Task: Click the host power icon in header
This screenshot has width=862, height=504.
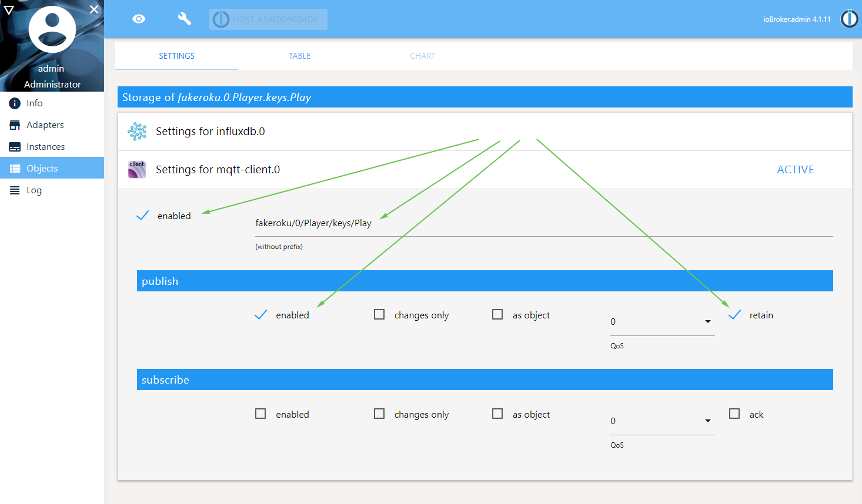Action: pos(221,19)
